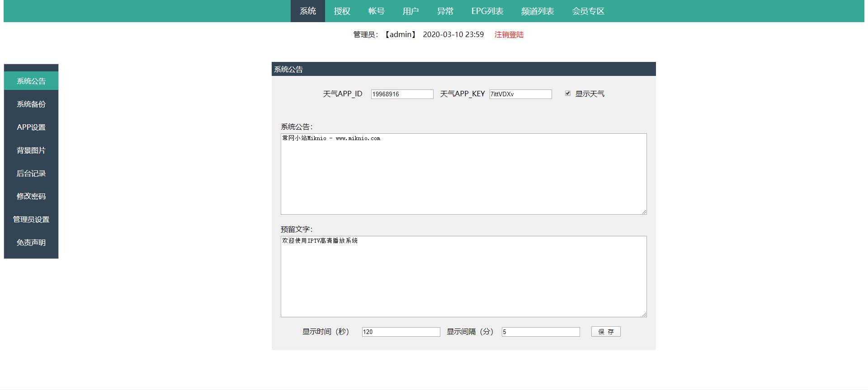Click the resize handle of 预留文字 textarea
The image size is (868, 390).
coord(644,314)
